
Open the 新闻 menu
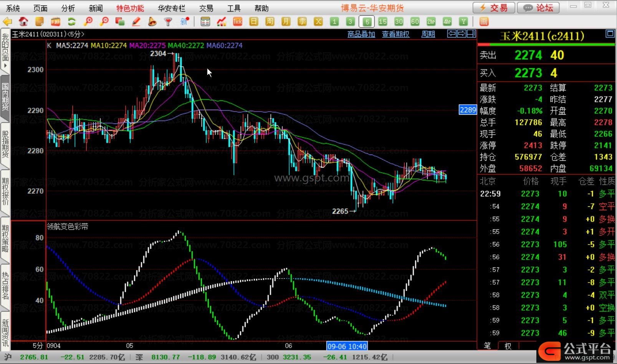click(96, 8)
